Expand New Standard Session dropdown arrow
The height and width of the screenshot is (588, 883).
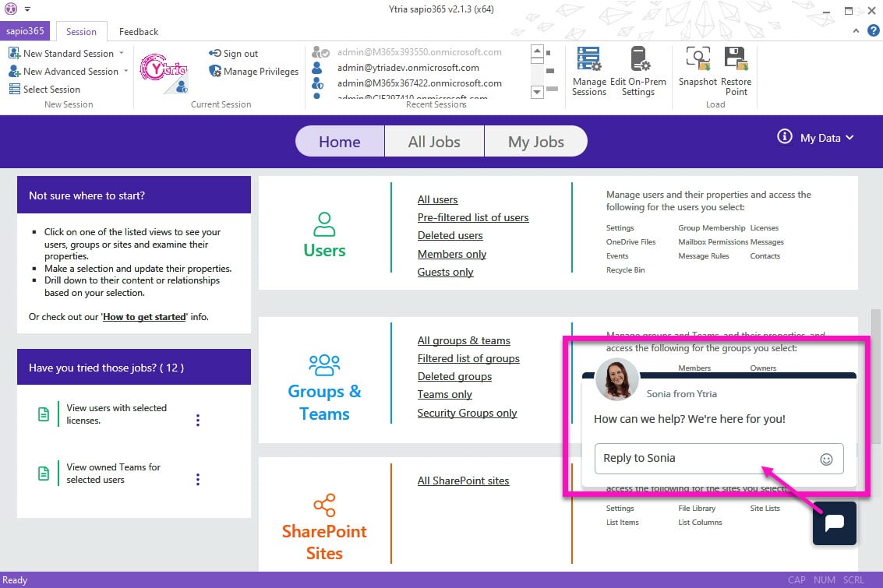tap(121, 54)
